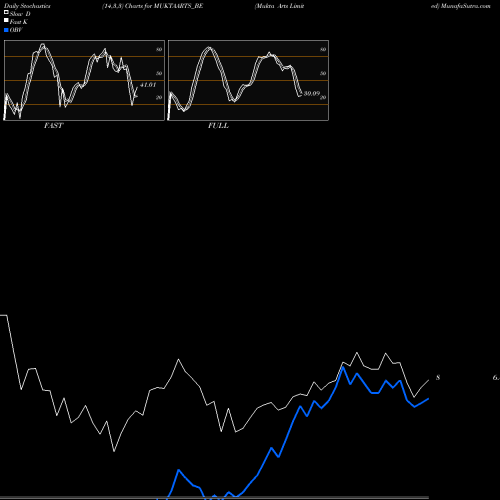The height and width of the screenshot is (500, 500).
Task: Click the FAST stochastic chart panel
Action: pyautogui.click(x=84, y=80)
